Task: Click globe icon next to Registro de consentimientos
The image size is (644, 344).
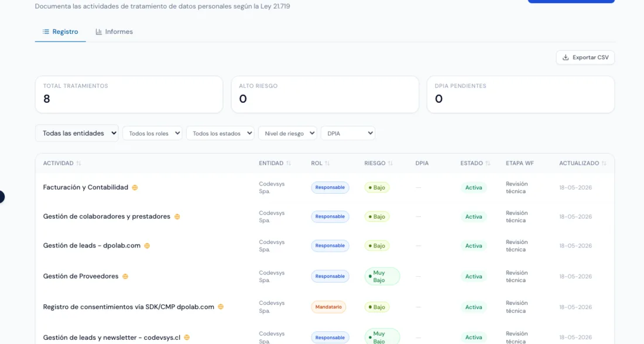Action: coord(221,307)
